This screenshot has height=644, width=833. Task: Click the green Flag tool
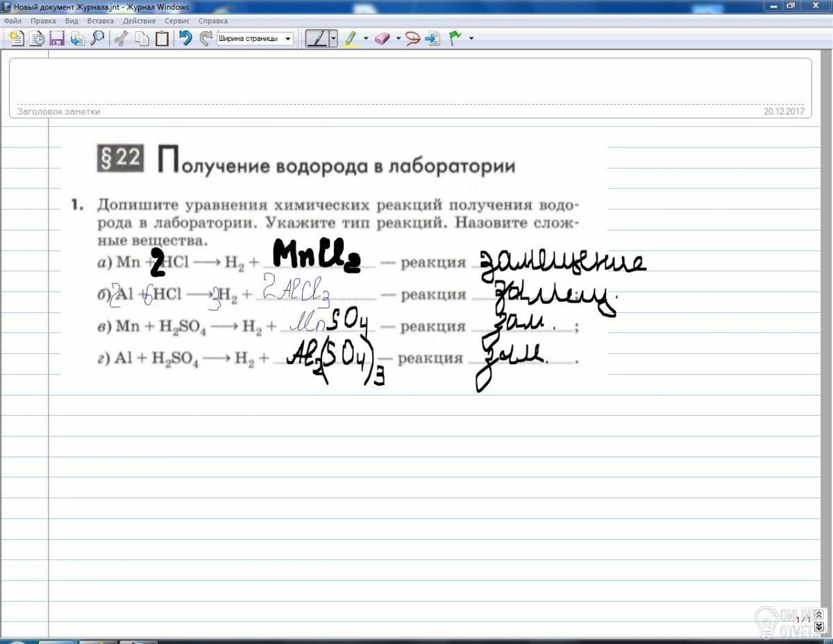pyautogui.click(x=456, y=38)
